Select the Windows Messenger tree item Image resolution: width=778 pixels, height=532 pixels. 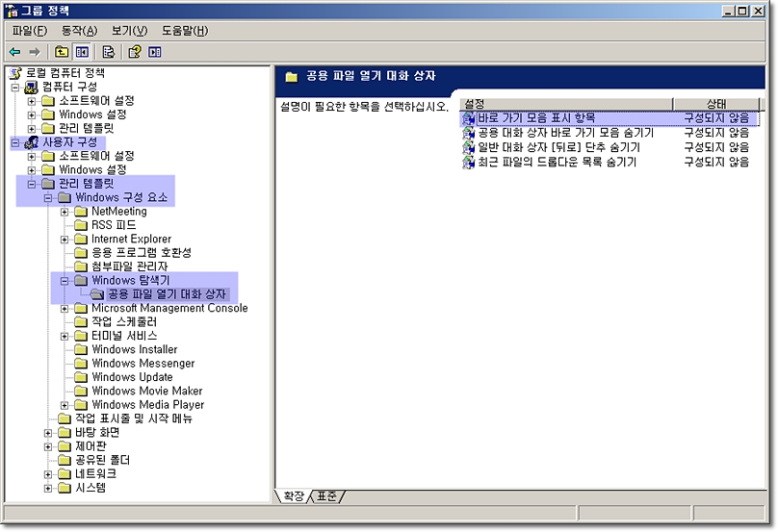click(143, 364)
